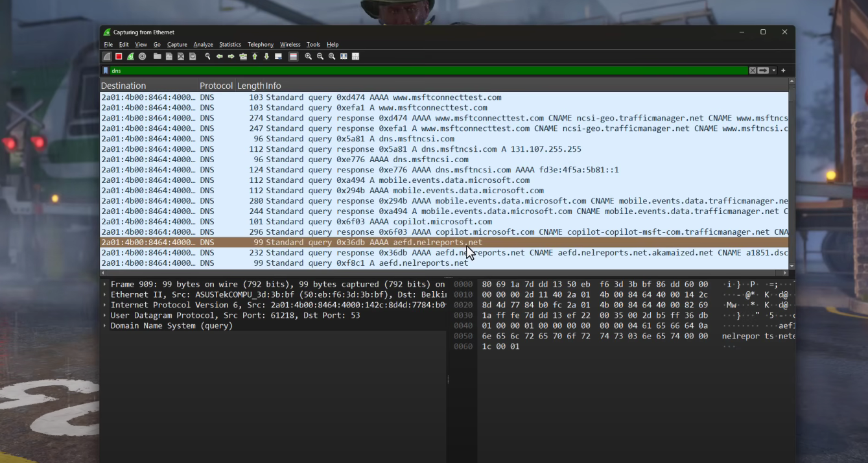868x463 pixels.
Task: Stop the running capture with the red square
Action: coord(119,56)
